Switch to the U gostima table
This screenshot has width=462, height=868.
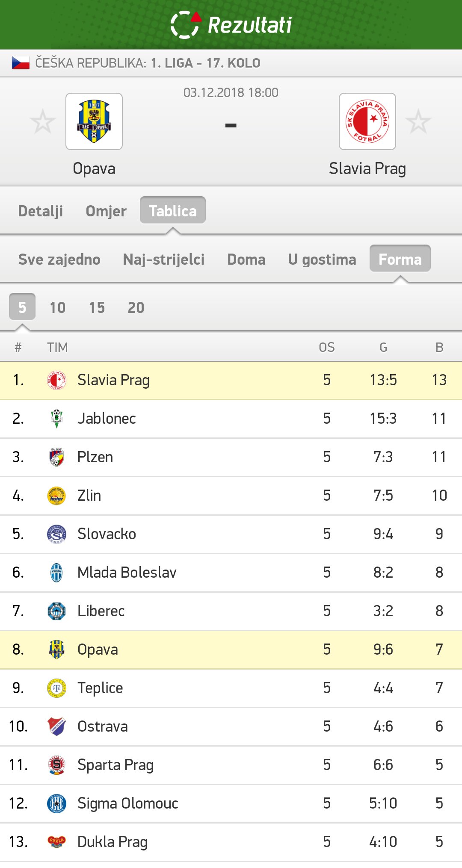tap(322, 259)
